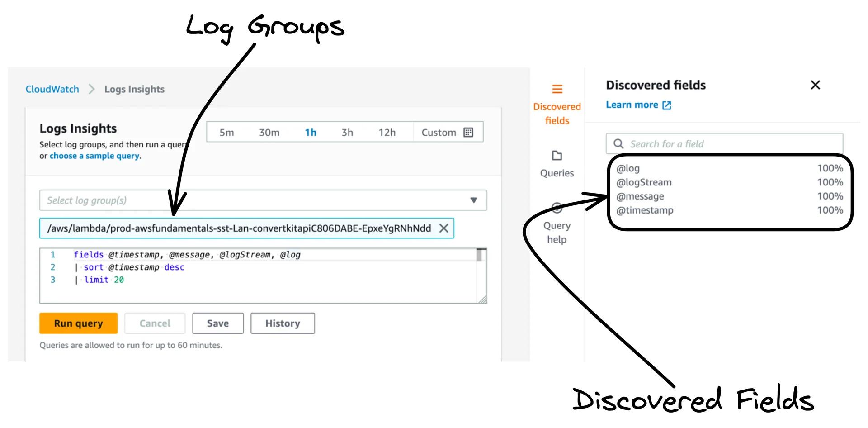Screen dimensions: 868x428
Task: Click choose a sample query link
Action: (94, 155)
